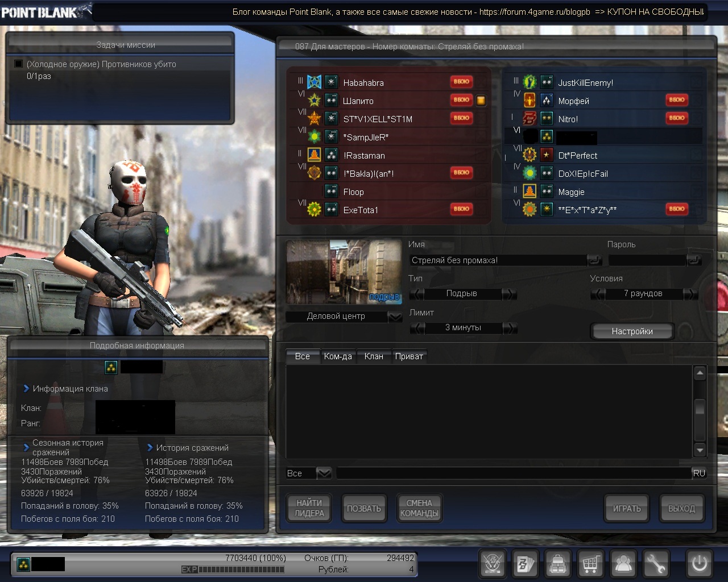The image size is (728, 582).
Task: Toggle the cold weapon mission checkbox
Action: tap(18, 64)
